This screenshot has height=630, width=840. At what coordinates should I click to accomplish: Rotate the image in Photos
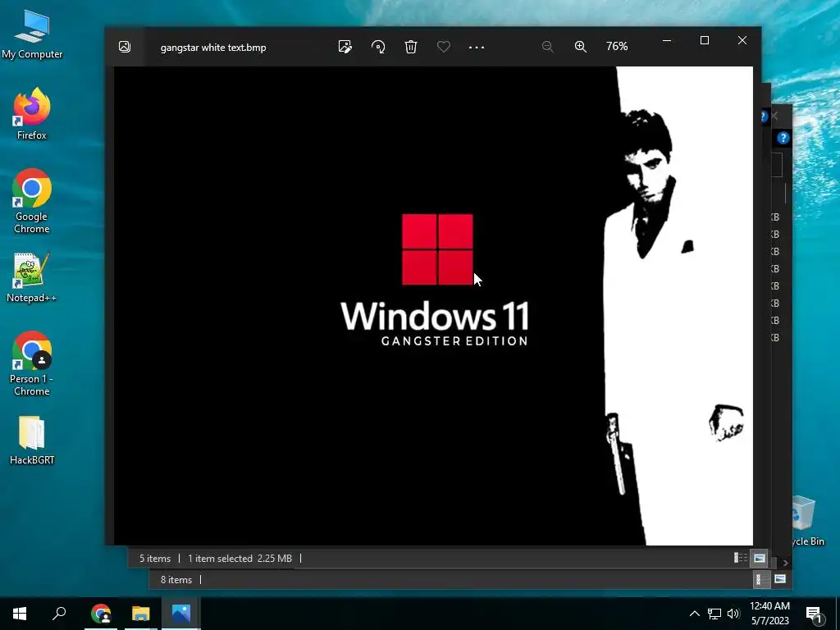tap(378, 47)
